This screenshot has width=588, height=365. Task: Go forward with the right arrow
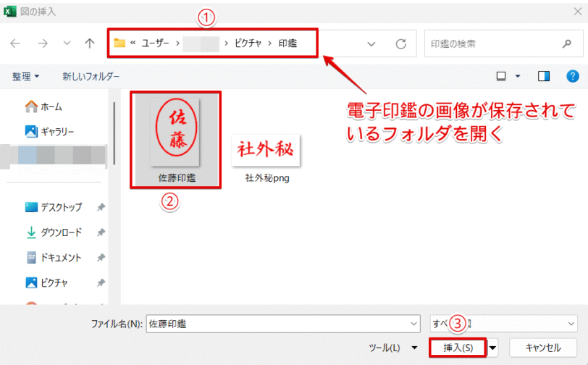point(43,43)
